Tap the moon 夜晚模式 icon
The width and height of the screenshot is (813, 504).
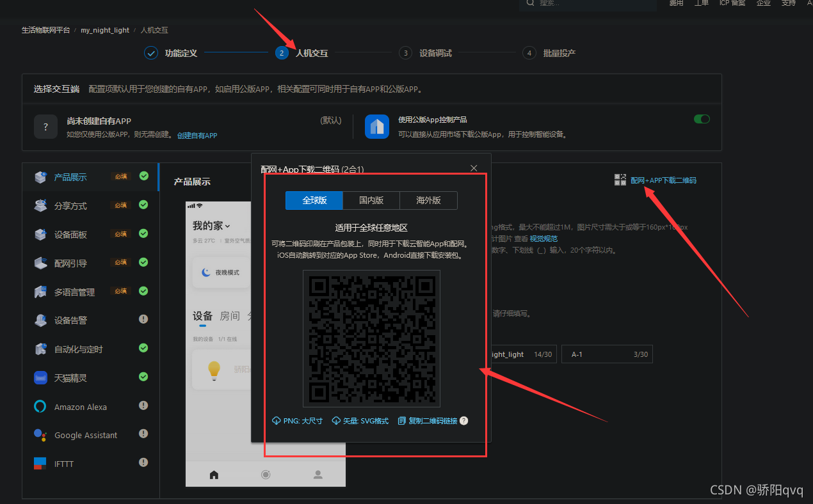point(206,272)
